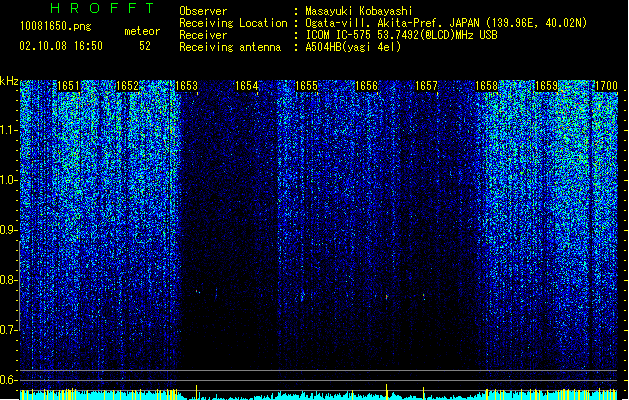
Task: Select antenna text A504HB(yagi 4el)
Action: [x=353, y=47]
